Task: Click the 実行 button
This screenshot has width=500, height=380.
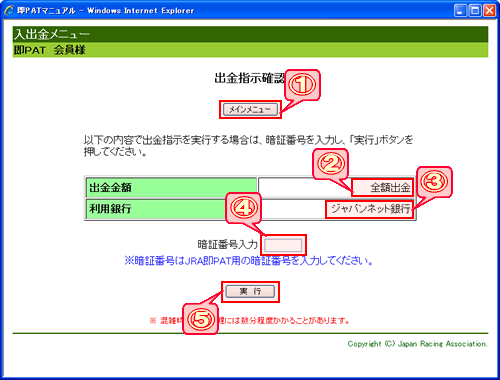Action: 250,291
